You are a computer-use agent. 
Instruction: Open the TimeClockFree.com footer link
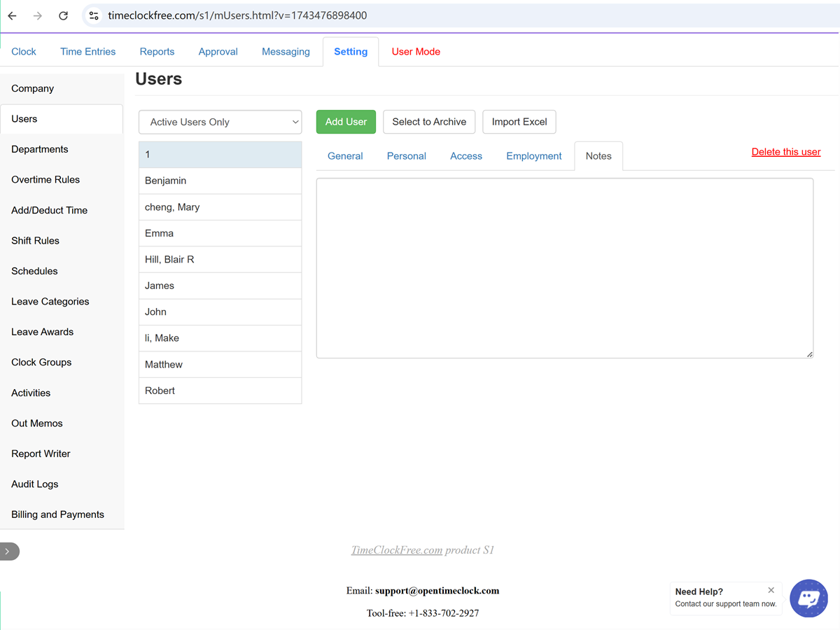pos(397,550)
